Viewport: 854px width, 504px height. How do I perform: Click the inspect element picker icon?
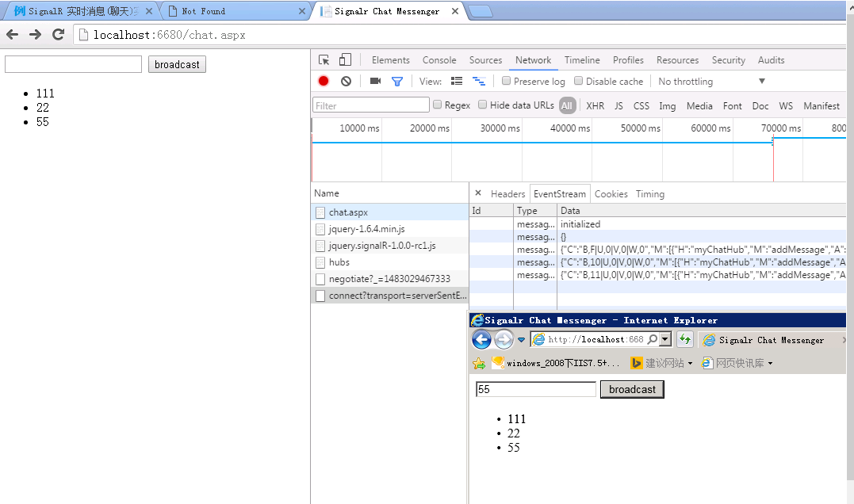324,60
